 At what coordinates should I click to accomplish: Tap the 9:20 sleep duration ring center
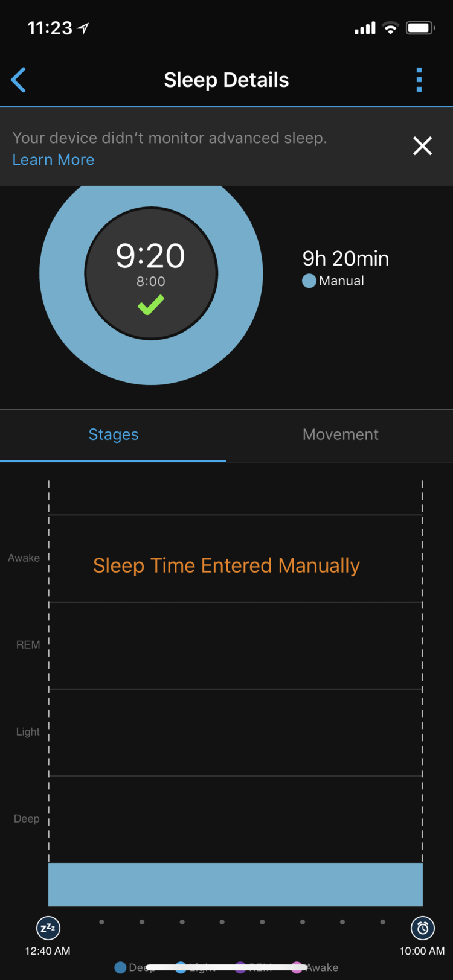pyautogui.click(x=150, y=256)
